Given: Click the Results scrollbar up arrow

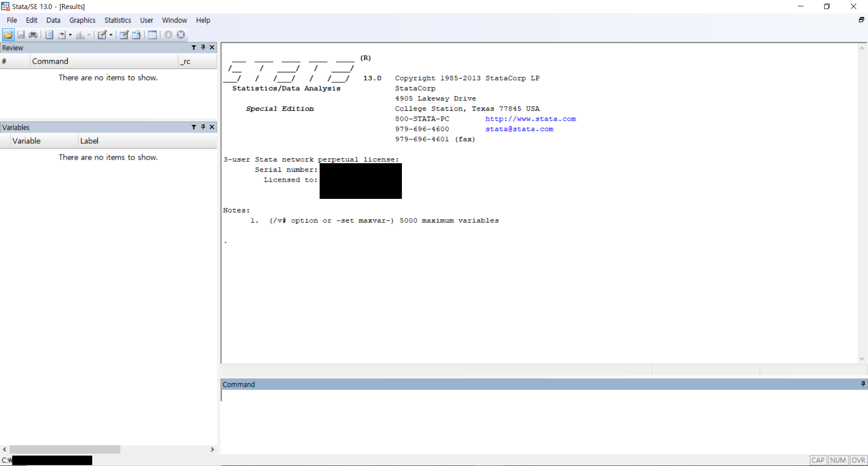Looking at the screenshot, I should 862,48.
